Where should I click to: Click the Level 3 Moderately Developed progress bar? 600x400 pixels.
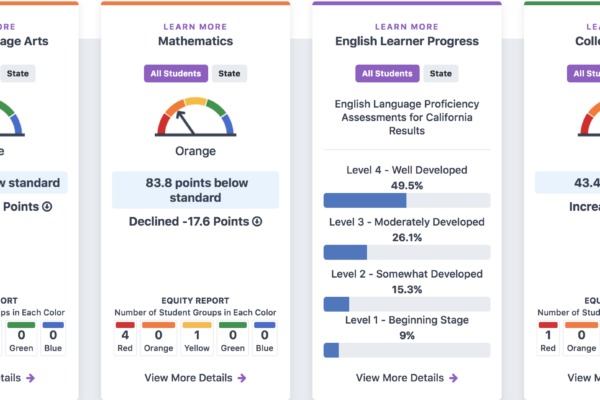tap(407, 253)
